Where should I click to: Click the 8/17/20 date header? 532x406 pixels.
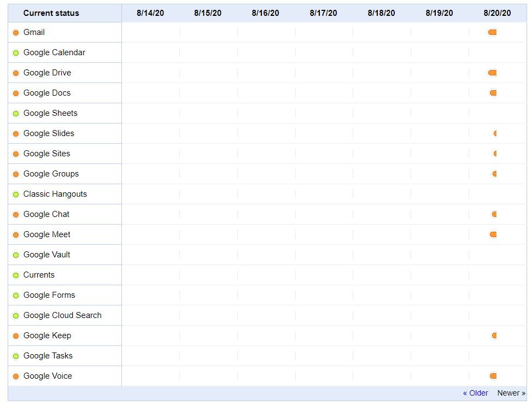(323, 13)
